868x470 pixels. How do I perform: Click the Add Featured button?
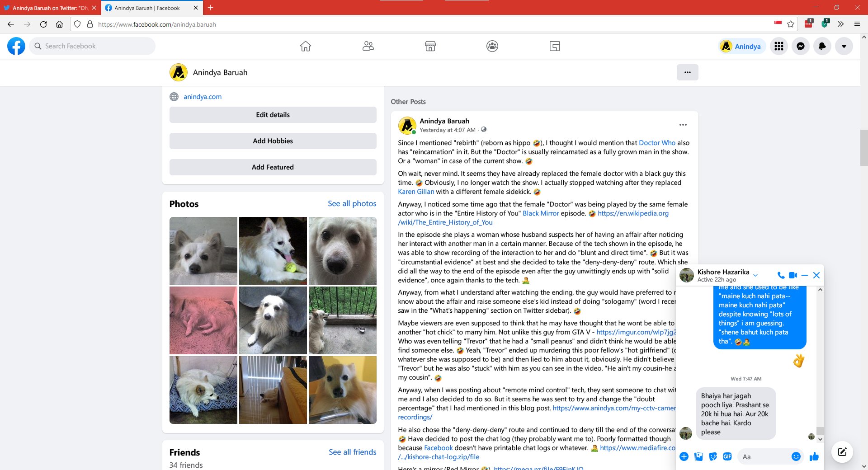273,167
